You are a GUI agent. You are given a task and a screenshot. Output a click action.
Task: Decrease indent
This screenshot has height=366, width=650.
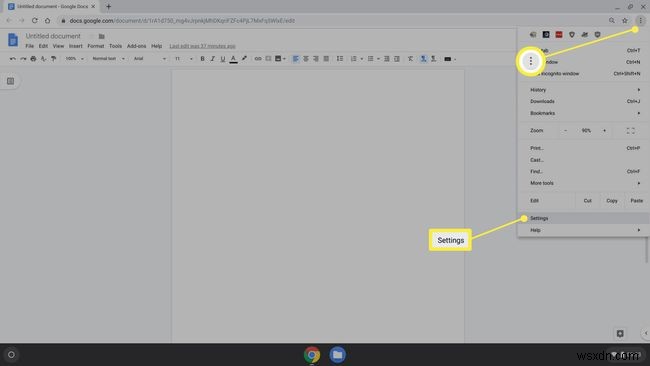386,59
